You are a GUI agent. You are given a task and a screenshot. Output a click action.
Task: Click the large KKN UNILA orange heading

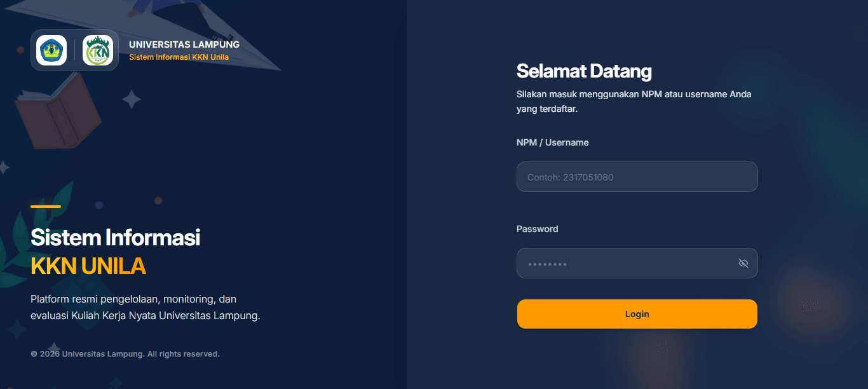(x=88, y=266)
